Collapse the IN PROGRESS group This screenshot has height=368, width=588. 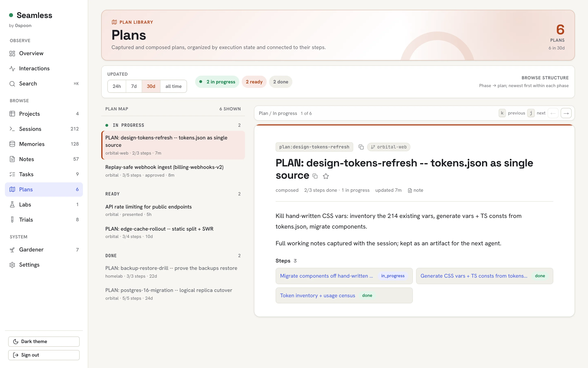[x=173, y=125]
